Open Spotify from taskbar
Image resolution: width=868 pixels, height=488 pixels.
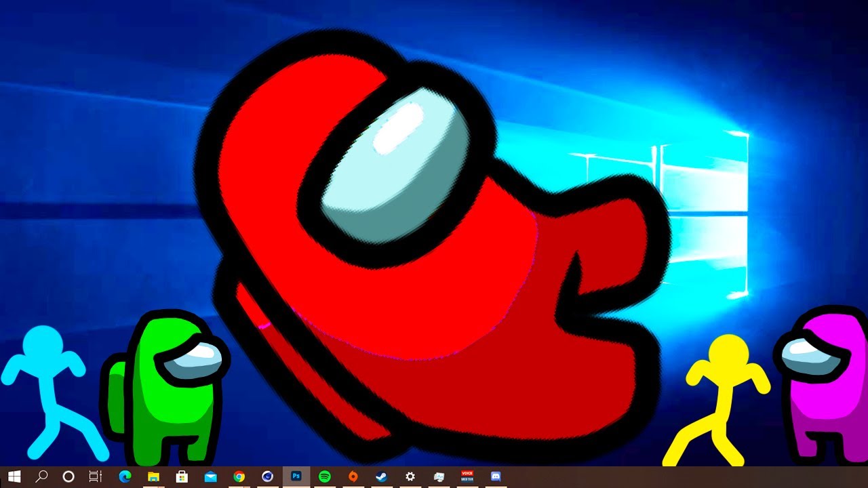[x=325, y=476]
